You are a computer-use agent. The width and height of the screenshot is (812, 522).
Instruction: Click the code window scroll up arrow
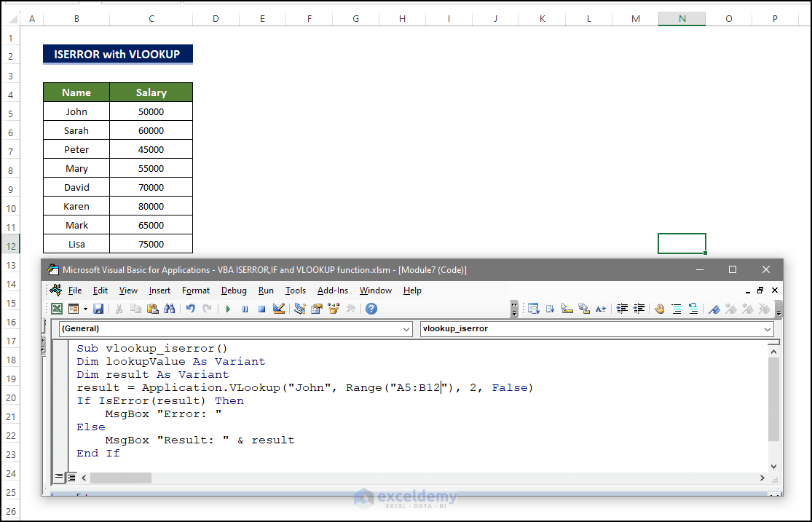(x=773, y=352)
